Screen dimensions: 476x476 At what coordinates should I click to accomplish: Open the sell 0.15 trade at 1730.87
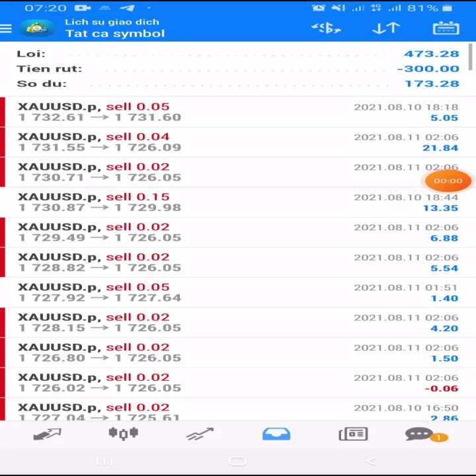click(238, 202)
